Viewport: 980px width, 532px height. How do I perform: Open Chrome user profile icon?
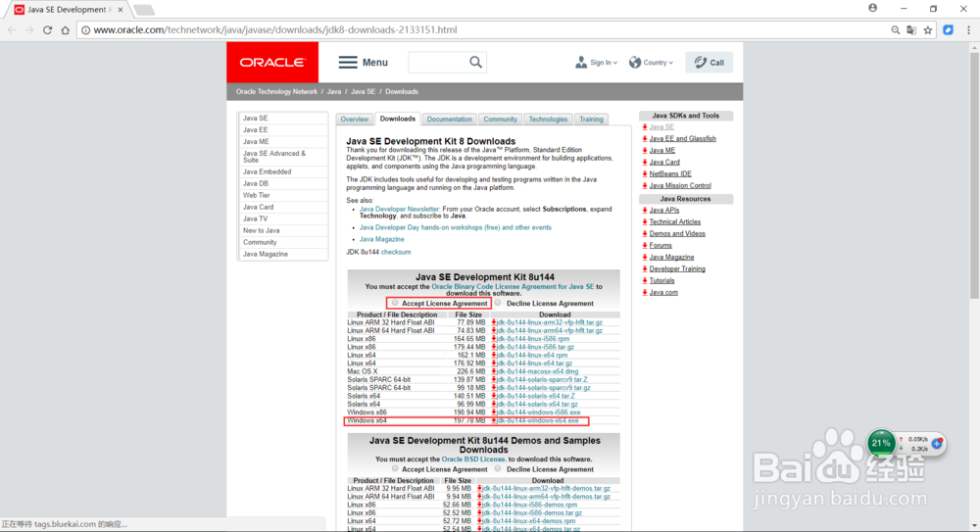(x=872, y=8)
